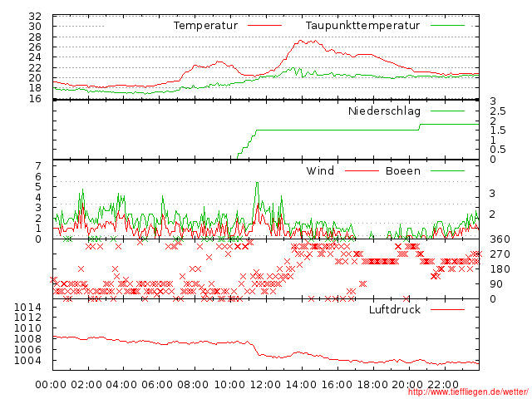532x399 pixels.
Task: Click the 32 temperature axis value
Action: tap(35, 17)
